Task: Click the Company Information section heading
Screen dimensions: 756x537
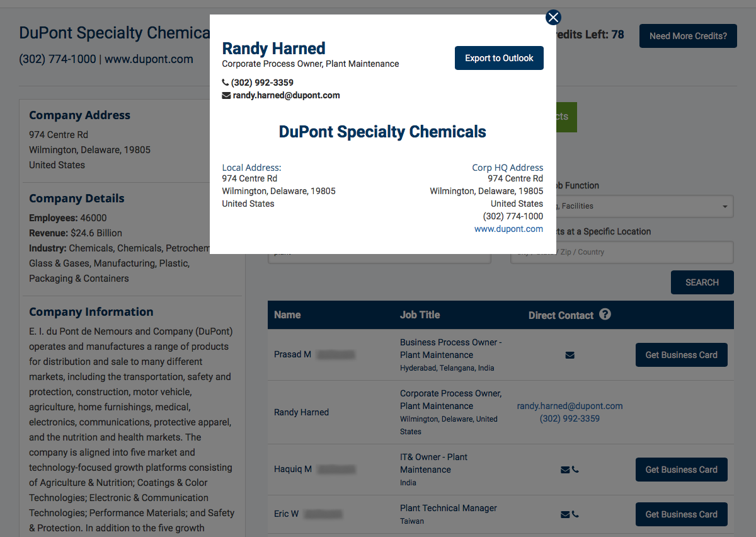Action: (91, 312)
